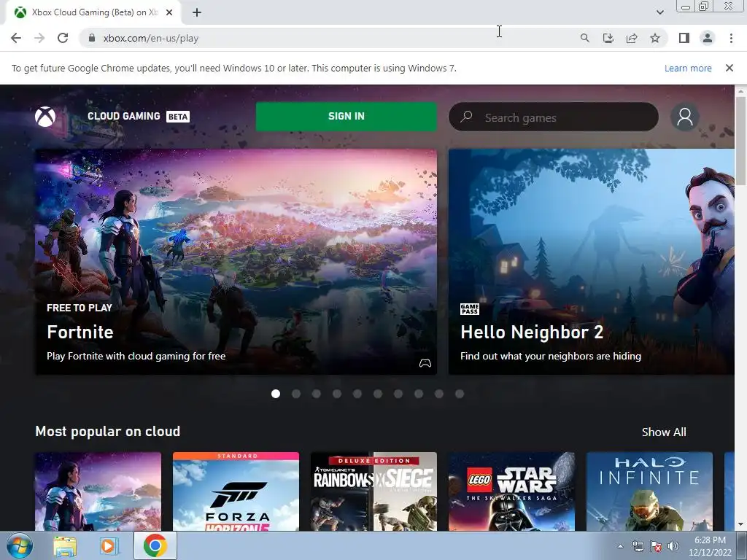The height and width of the screenshot is (560, 747).
Task: Click the lock site info icon
Action: [x=92, y=38]
